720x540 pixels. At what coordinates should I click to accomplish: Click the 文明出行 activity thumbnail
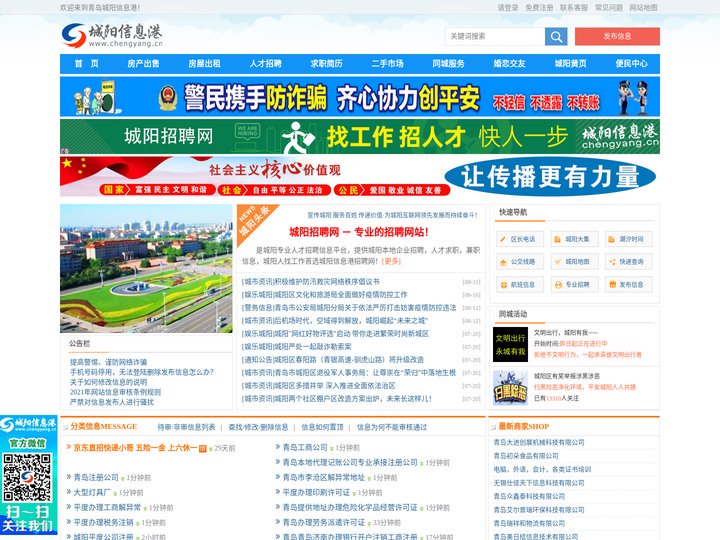(510, 344)
